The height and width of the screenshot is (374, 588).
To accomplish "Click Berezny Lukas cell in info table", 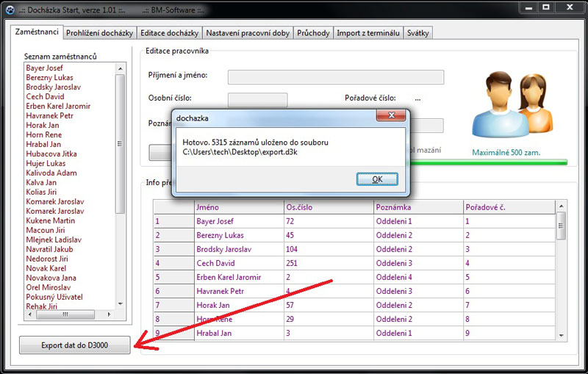I will coord(240,235).
